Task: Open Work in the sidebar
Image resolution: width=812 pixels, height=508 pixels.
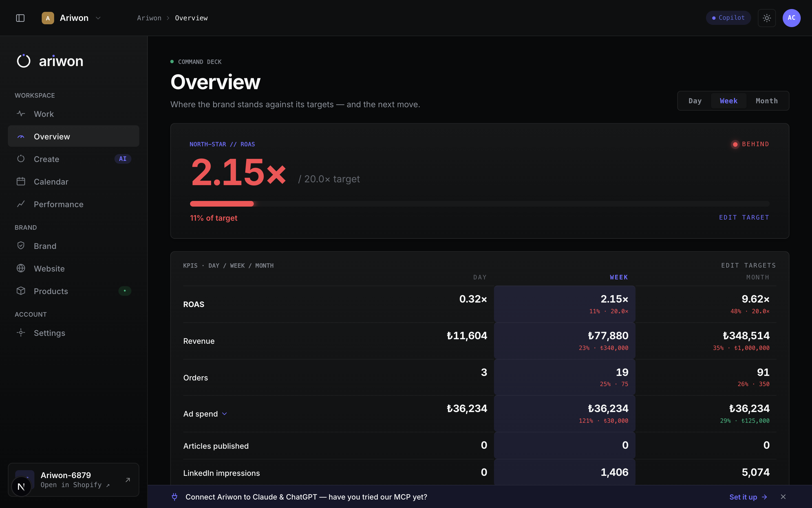Action: (x=74, y=114)
